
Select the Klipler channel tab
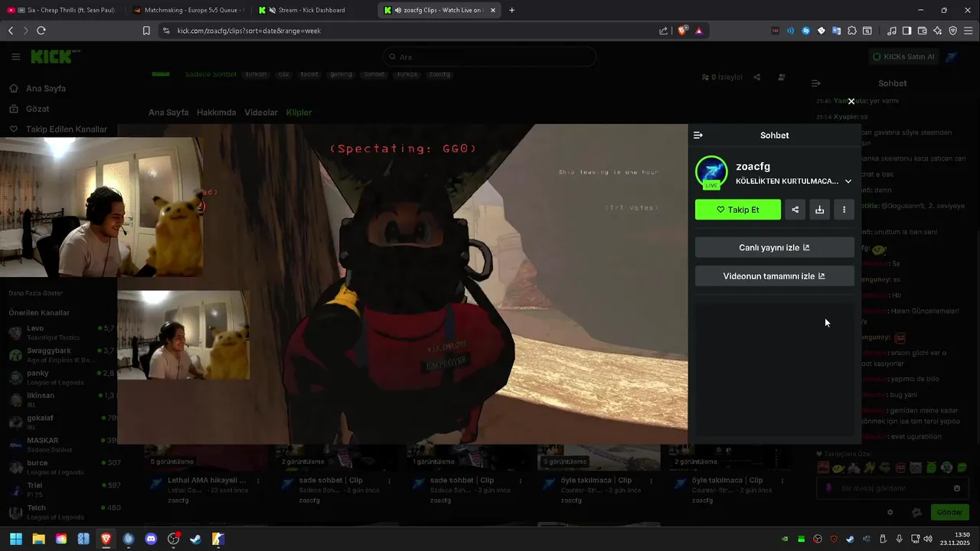point(299,112)
